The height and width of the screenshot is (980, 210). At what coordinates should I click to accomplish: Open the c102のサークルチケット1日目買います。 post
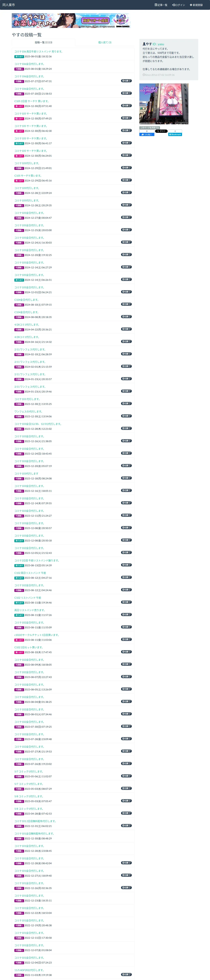pyautogui.click(x=37, y=635)
